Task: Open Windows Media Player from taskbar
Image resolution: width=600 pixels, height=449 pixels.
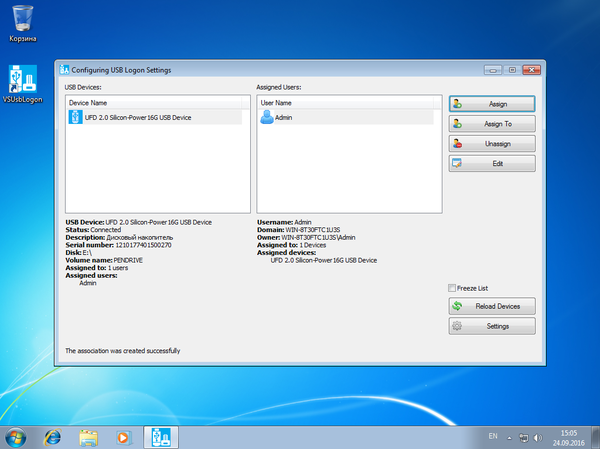Action: pos(123,437)
